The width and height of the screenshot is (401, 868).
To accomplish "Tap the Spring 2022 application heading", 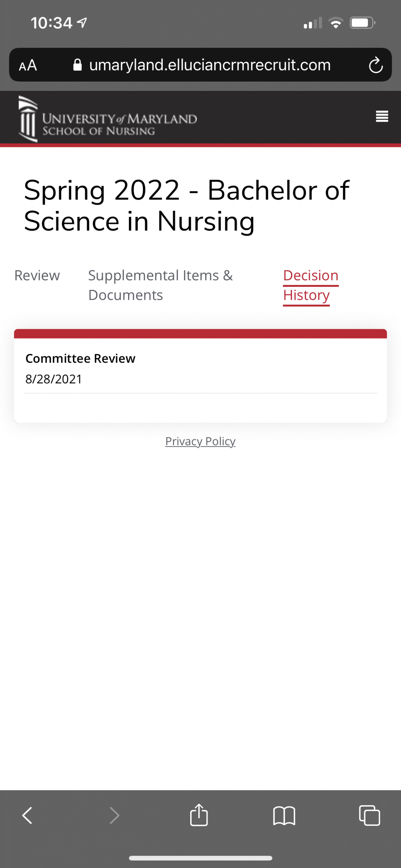I will click(186, 206).
